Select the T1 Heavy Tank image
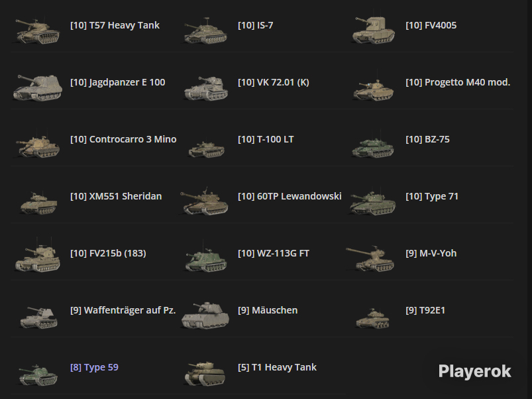532x399 pixels. tap(205, 374)
